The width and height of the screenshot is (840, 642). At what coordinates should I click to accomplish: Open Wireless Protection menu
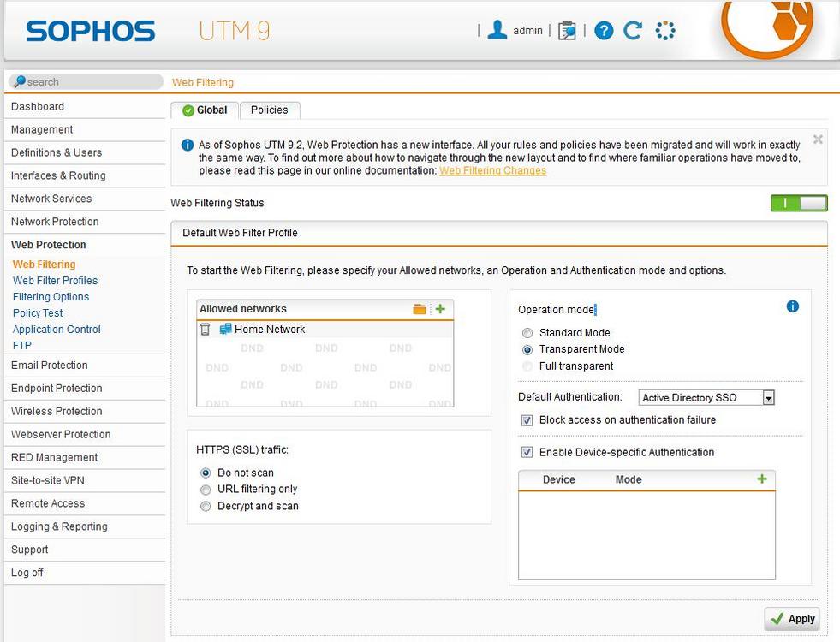(85, 411)
